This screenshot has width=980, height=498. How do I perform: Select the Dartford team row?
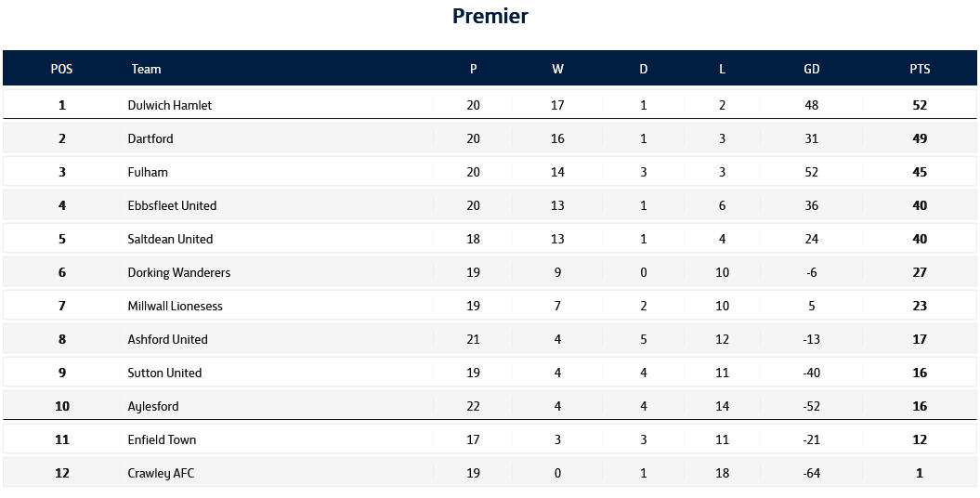click(x=150, y=138)
